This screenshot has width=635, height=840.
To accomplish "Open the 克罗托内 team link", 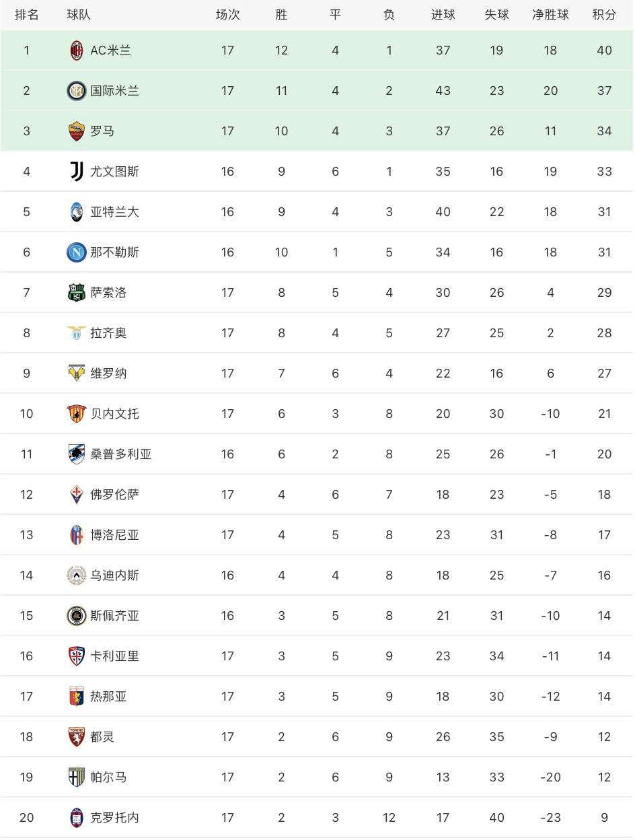I will point(115,818).
